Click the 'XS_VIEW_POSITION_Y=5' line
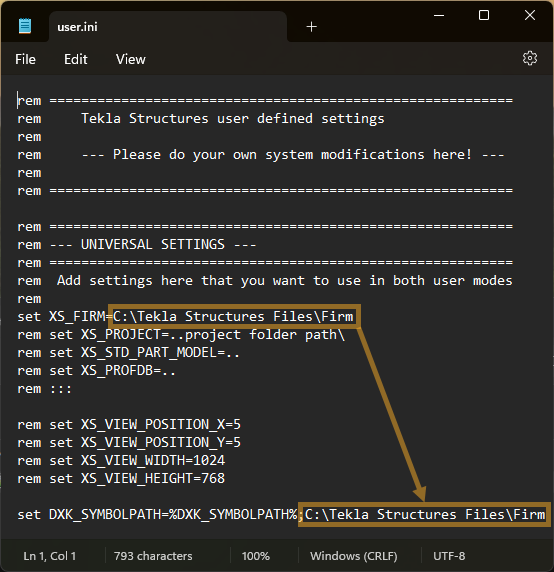 tap(129, 442)
